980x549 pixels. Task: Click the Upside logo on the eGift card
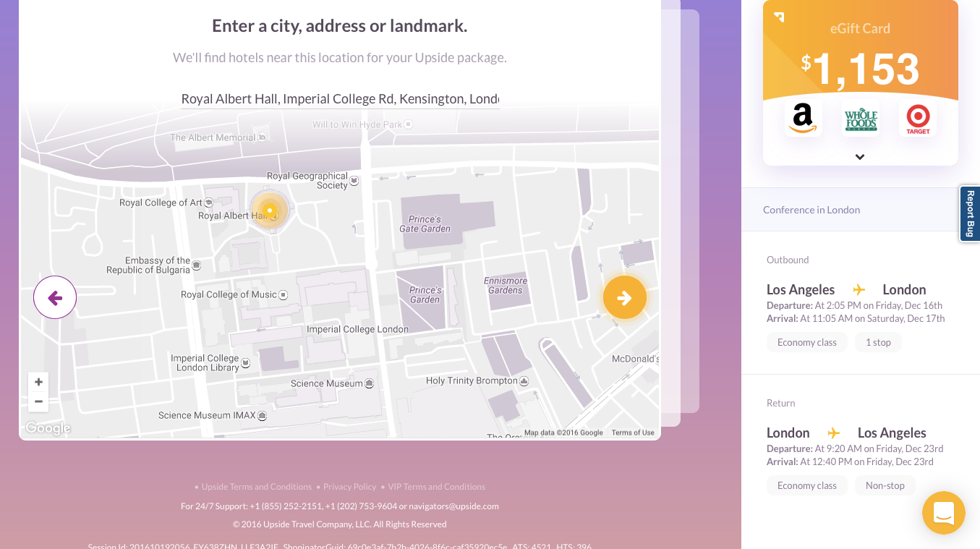779,17
